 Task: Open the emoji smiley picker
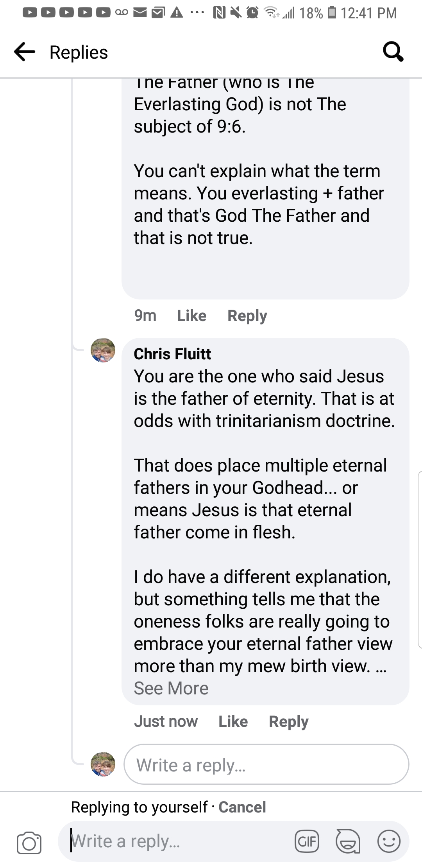point(389,841)
